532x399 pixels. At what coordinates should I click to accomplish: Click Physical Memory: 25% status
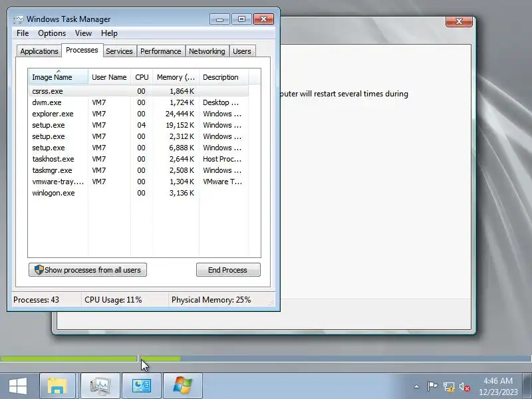[211, 300]
